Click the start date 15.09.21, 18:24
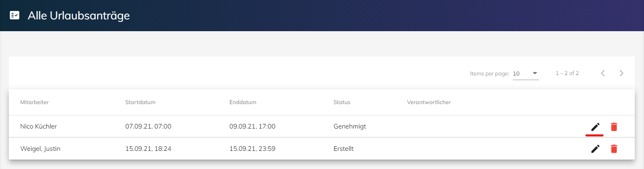This screenshot has height=169, width=644. [148, 149]
